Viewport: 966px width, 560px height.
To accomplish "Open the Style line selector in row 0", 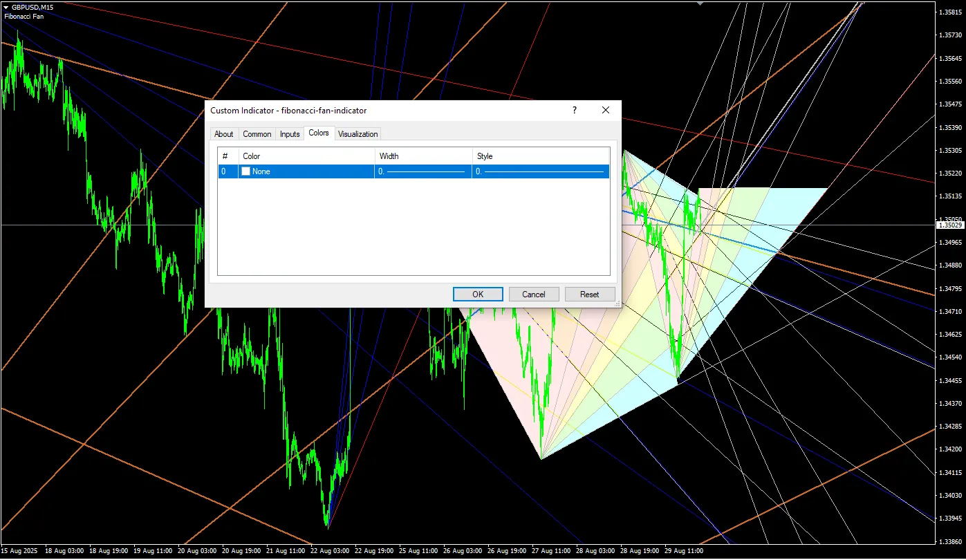I will tap(540, 171).
